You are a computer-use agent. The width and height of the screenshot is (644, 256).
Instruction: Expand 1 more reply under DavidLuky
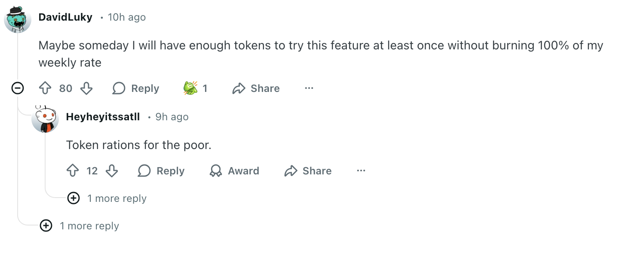point(46,226)
